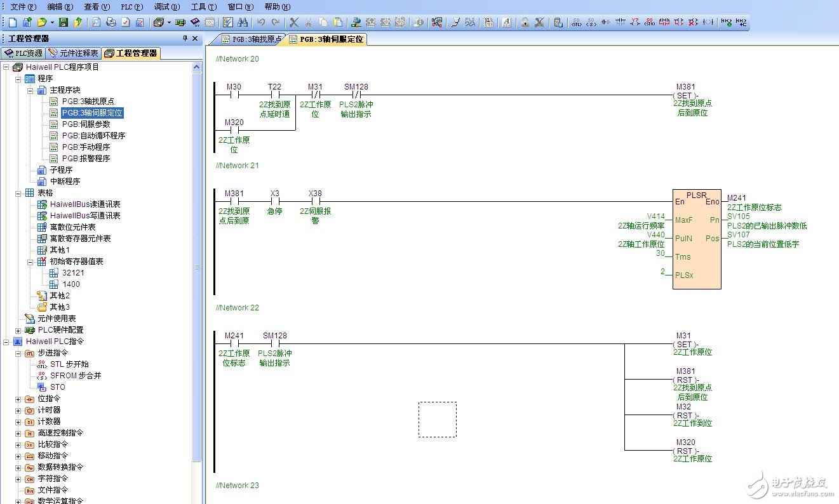This screenshot has width=839, height=504.
Task: Open HaiwellBus读通讯表 table
Action: click(x=85, y=204)
